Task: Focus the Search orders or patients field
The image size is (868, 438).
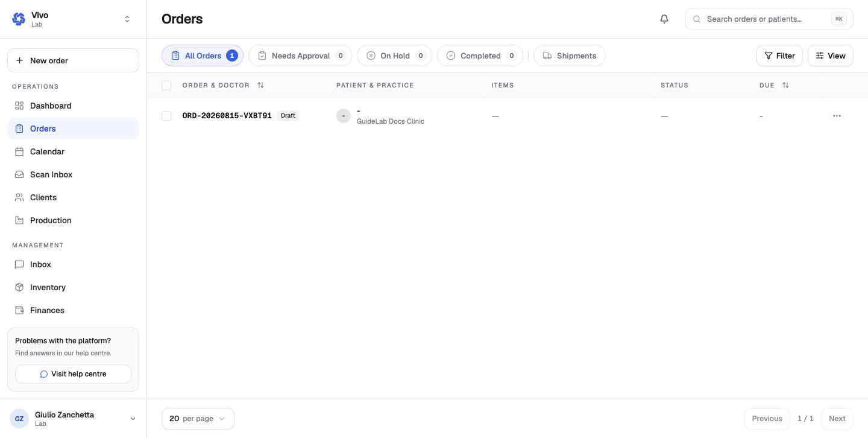Action: 769,19
